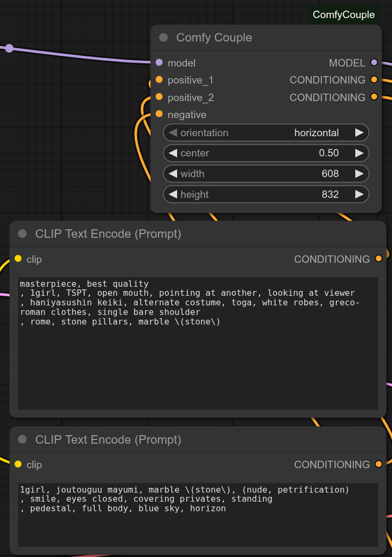This screenshot has height=557, width=392.
Task: Click the positive_2 input label
Action: (190, 97)
